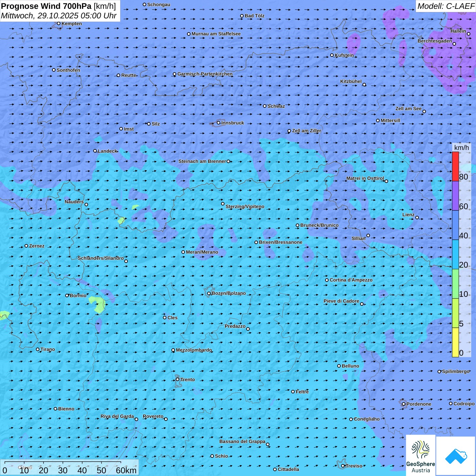
Task: Click the Kitzbühel city marker
Action: coord(364,85)
